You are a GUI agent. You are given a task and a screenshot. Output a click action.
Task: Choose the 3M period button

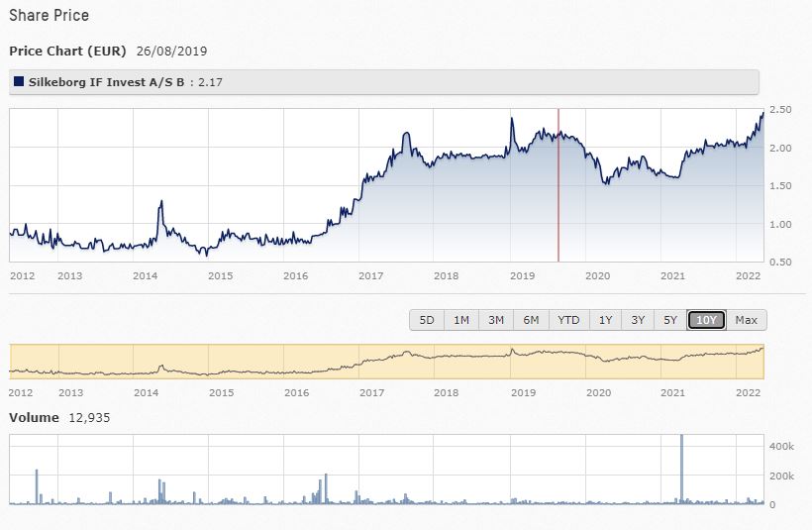click(x=496, y=320)
